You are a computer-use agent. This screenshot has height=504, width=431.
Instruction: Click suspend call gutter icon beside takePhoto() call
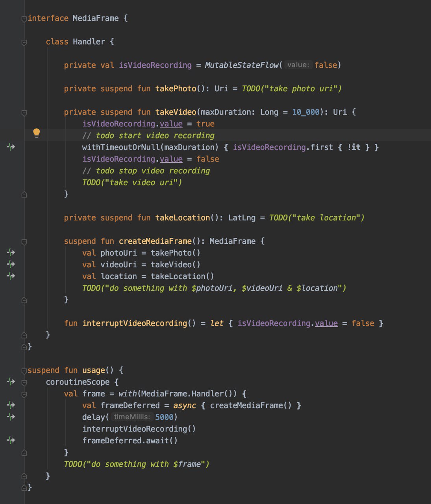click(x=11, y=252)
